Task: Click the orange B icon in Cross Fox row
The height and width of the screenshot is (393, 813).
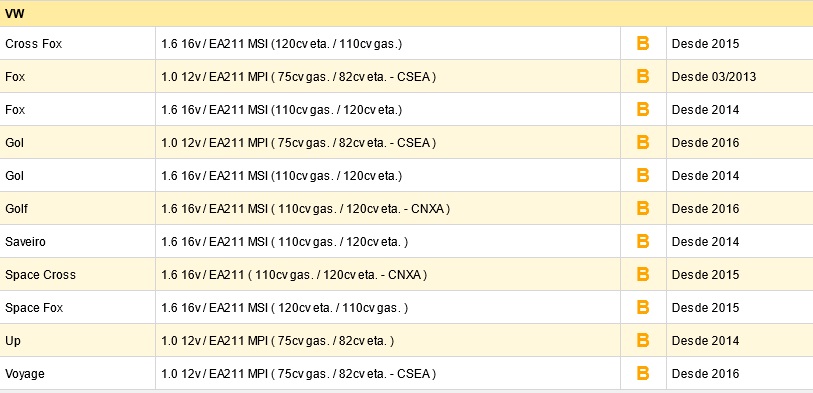Action: pos(642,44)
